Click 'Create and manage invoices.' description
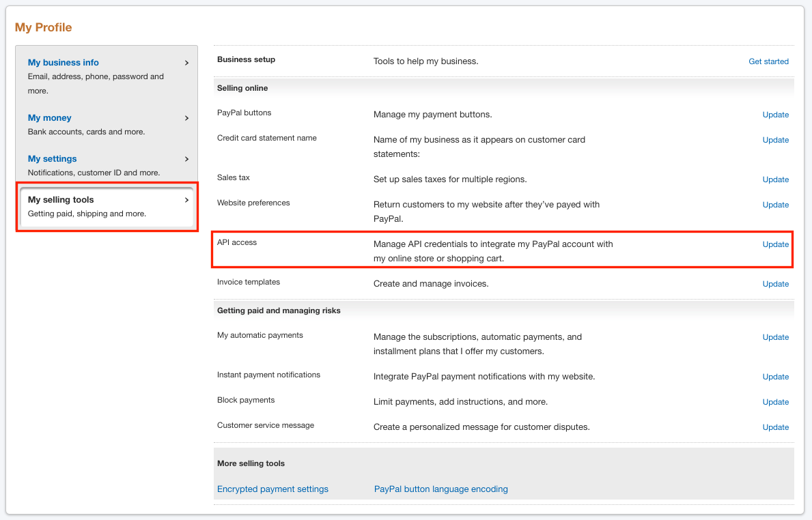This screenshot has width=812, height=520. (431, 284)
